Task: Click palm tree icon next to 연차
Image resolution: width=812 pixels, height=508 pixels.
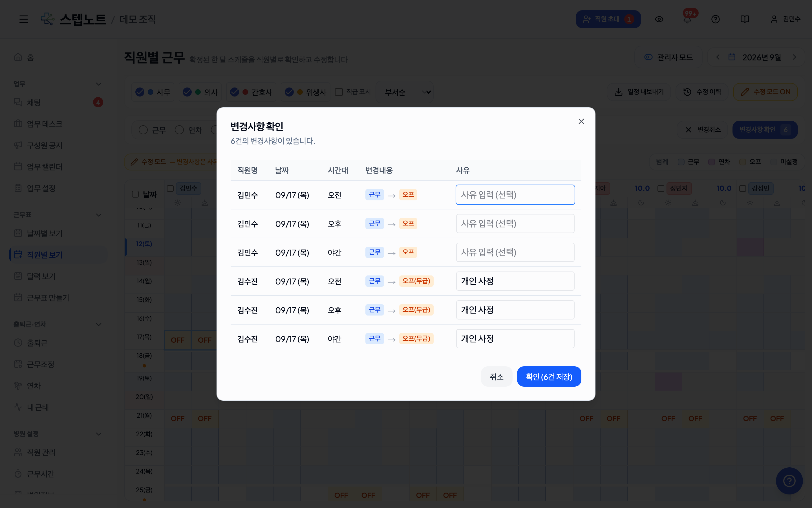Action: (18, 386)
